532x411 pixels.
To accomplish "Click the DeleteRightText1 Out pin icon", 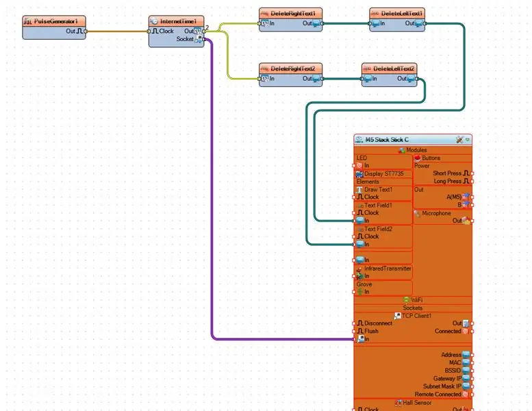I will 316,23.
